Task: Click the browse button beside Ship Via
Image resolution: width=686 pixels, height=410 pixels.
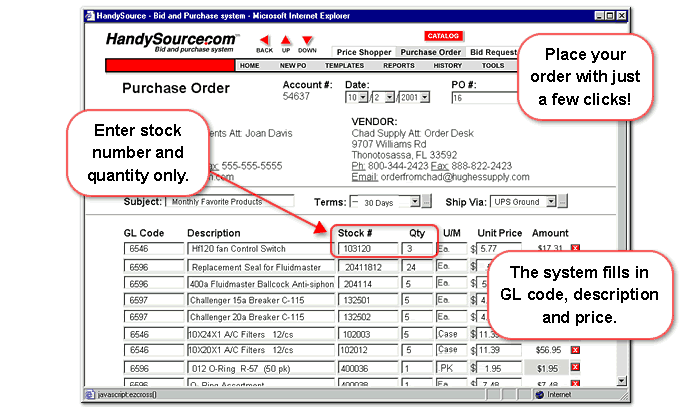Action: tap(563, 202)
